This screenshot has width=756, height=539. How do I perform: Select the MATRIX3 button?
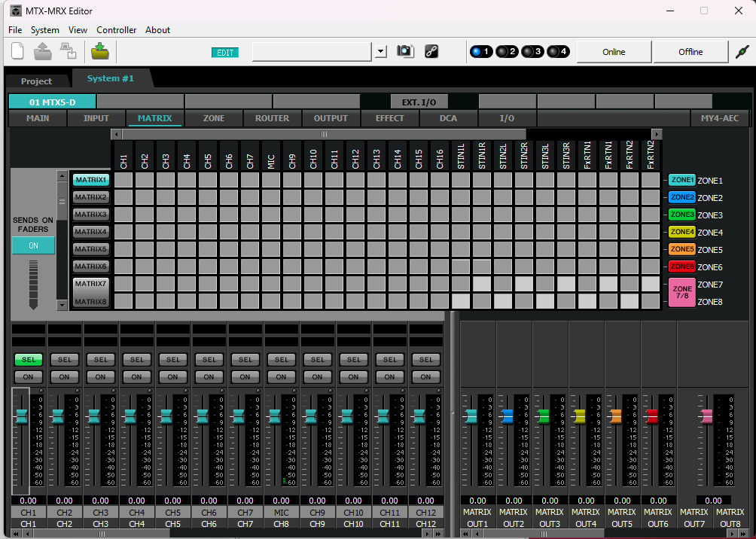tap(91, 215)
